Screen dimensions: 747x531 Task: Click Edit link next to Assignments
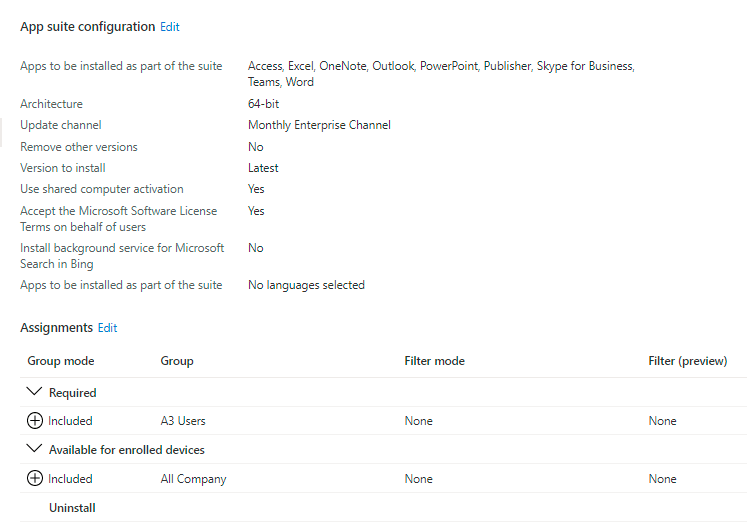[x=107, y=328]
